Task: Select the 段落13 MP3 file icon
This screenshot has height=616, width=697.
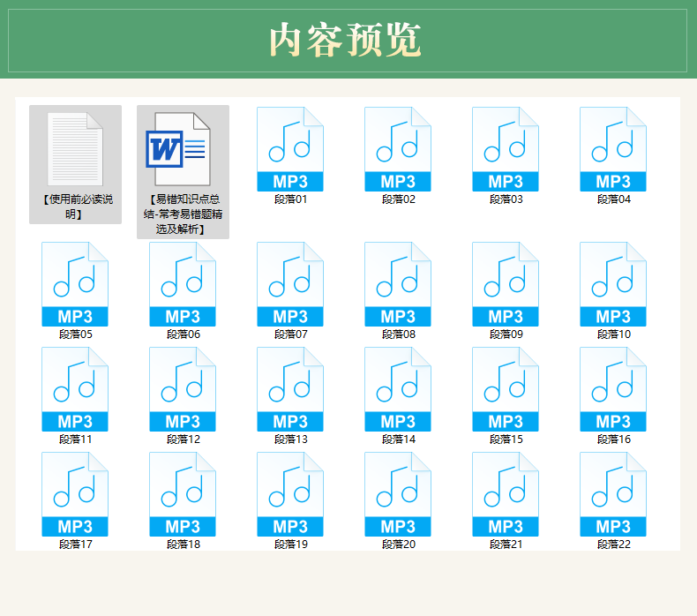Action: coord(290,389)
